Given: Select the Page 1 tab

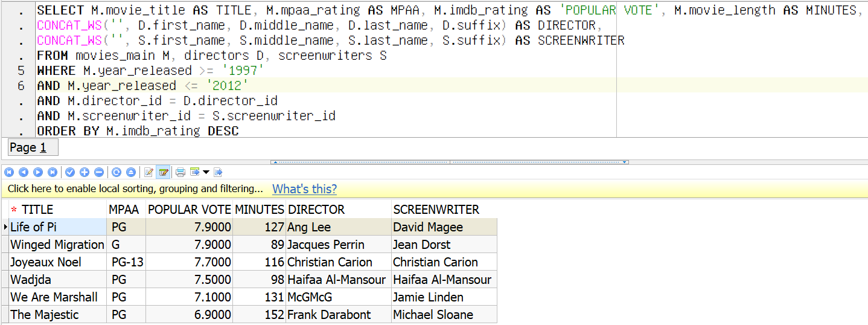Looking at the screenshot, I should point(33,147).
